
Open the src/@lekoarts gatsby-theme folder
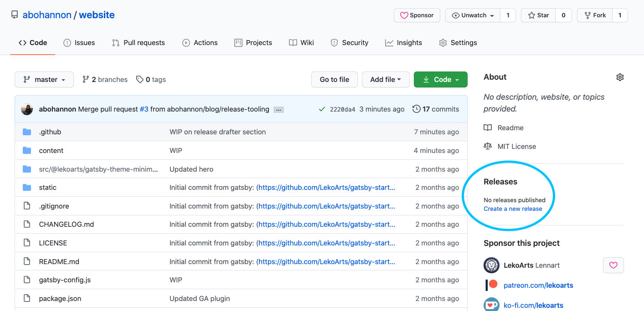pyautogui.click(x=98, y=169)
